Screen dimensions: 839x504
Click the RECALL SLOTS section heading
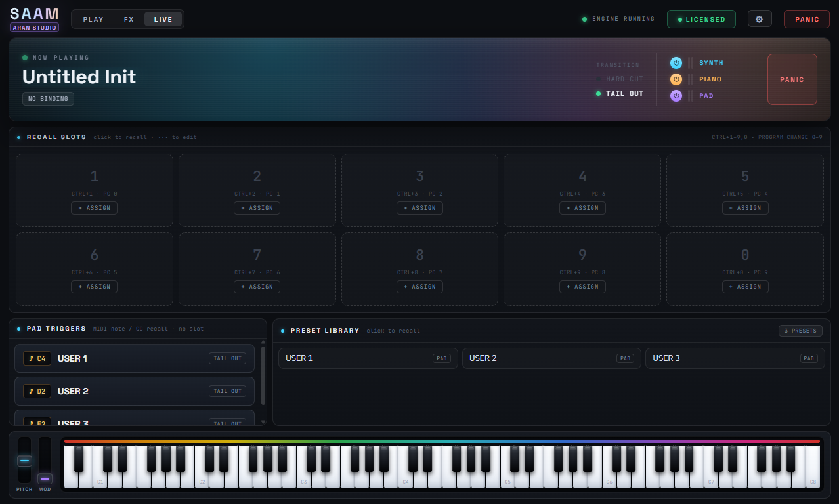56,137
